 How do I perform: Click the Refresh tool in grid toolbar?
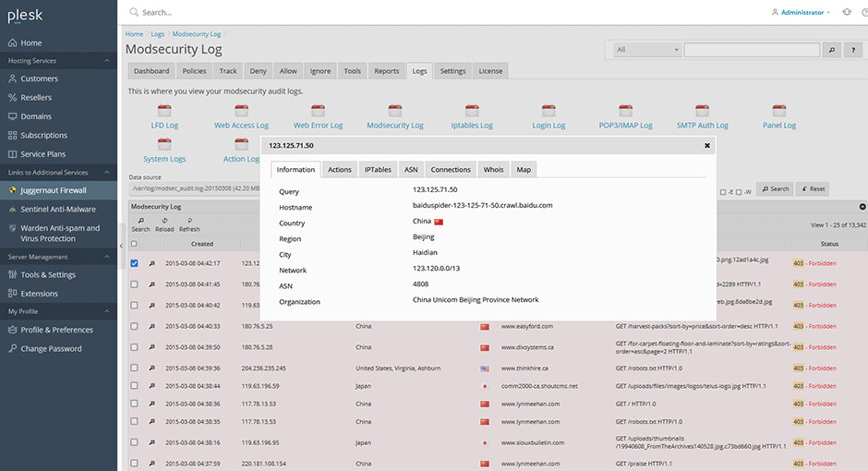coord(189,224)
